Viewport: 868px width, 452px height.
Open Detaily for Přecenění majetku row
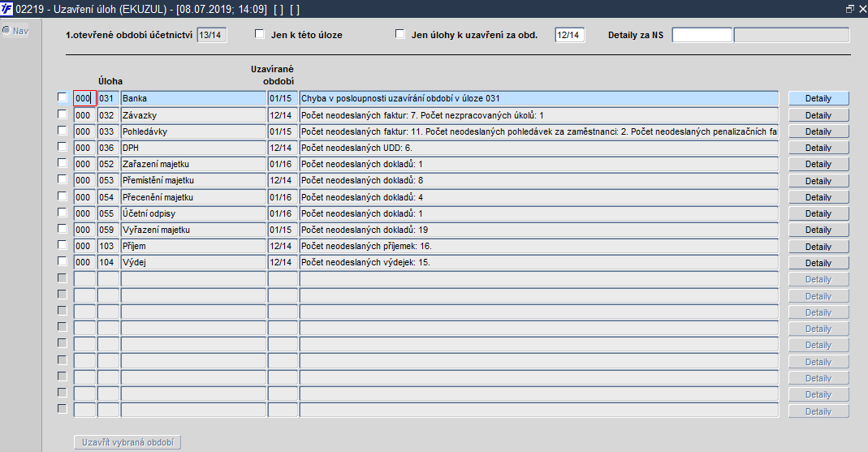tap(818, 197)
